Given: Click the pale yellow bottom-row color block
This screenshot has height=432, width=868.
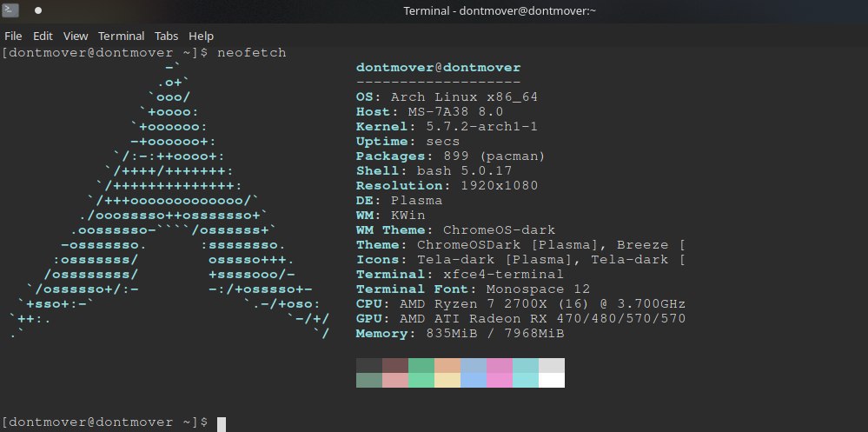Looking at the screenshot, I should [x=447, y=380].
